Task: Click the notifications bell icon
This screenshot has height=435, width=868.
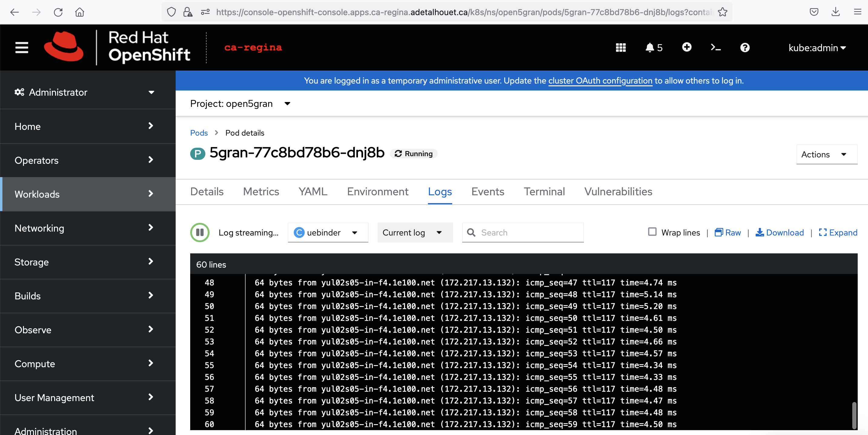Action: (x=649, y=48)
